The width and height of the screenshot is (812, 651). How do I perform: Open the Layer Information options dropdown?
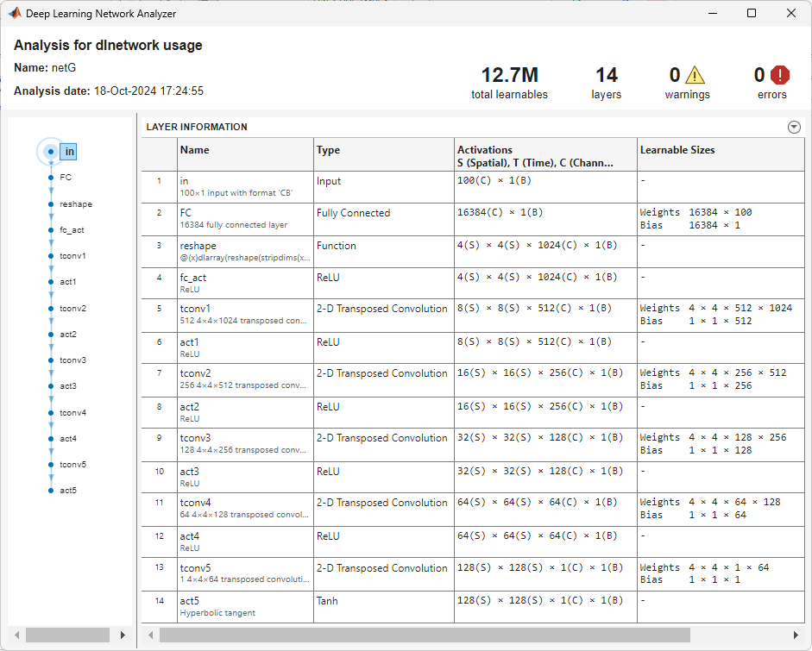coord(794,127)
